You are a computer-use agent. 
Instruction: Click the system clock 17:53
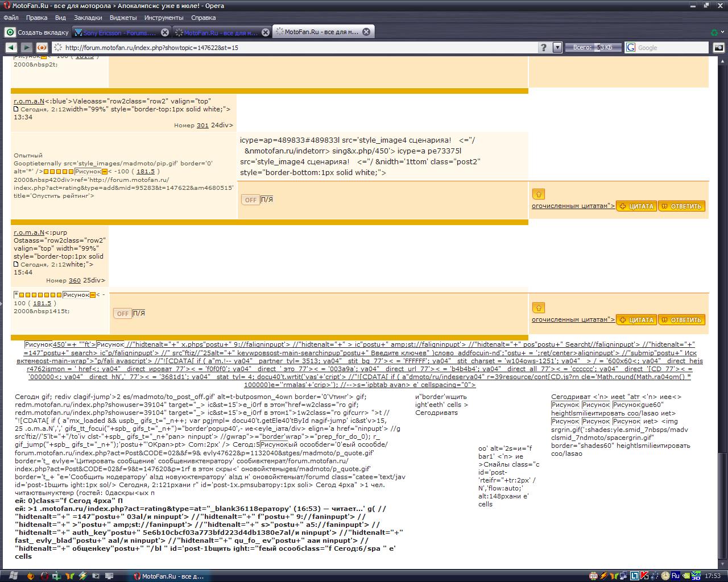pyautogui.click(x=712, y=576)
